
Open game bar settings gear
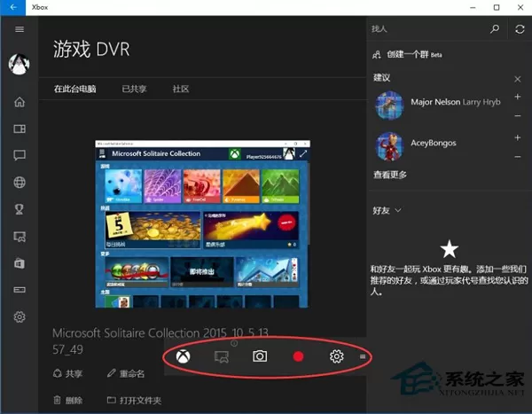[x=337, y=356]
